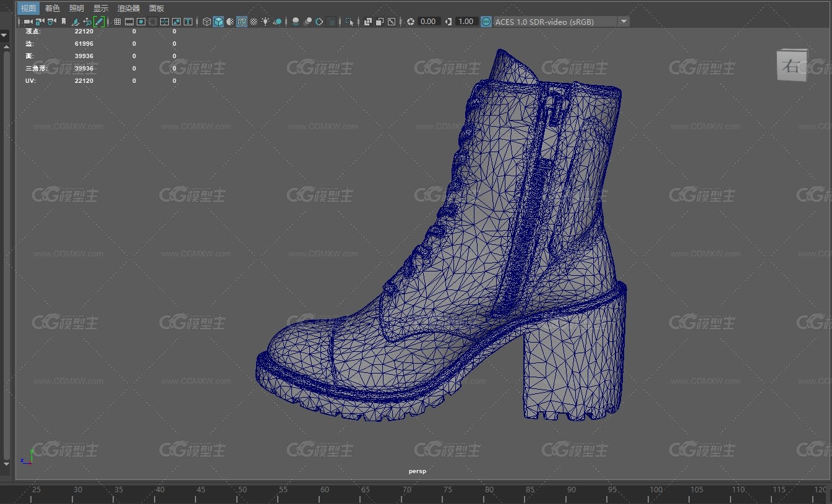The width and height of the screenshot is (832, 504).
Task: Open the 着色 (Shading) menu
Action: (52, 8)
